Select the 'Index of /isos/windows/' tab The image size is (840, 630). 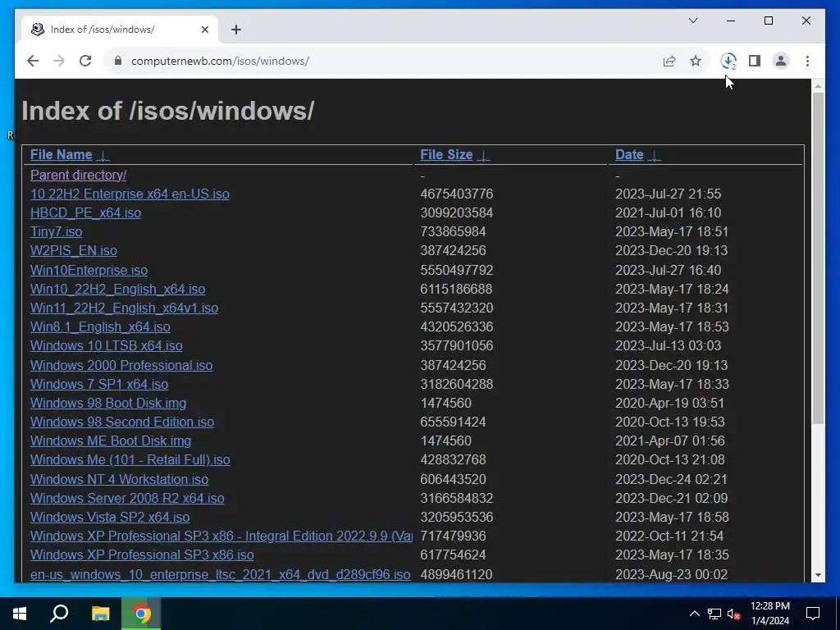[120, 30]
